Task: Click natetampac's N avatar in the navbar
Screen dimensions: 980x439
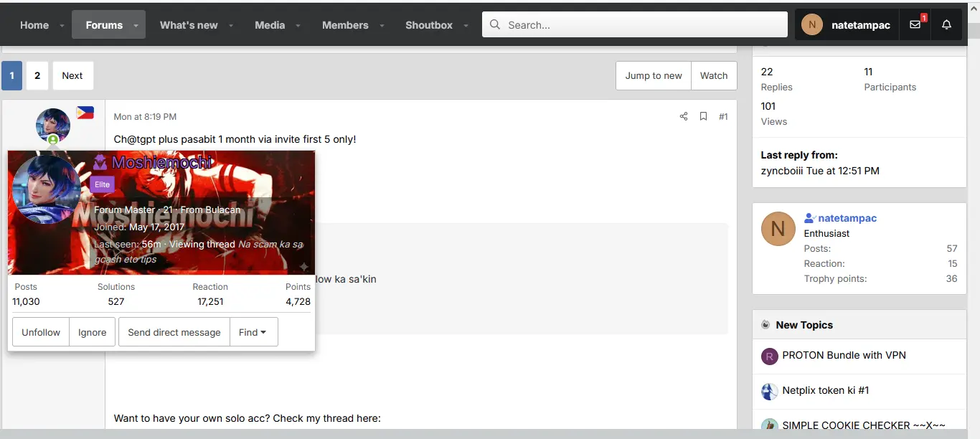Action: click(x=812, y=25)
